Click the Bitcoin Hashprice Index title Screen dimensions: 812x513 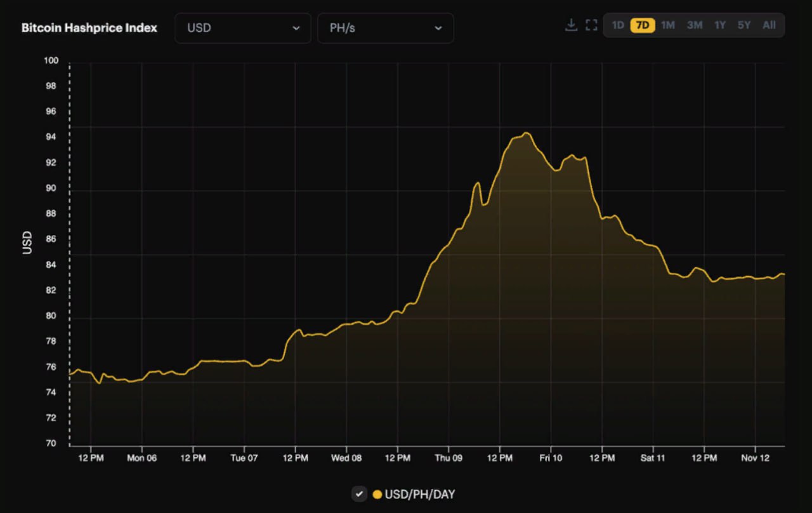[x=89, y=28]
